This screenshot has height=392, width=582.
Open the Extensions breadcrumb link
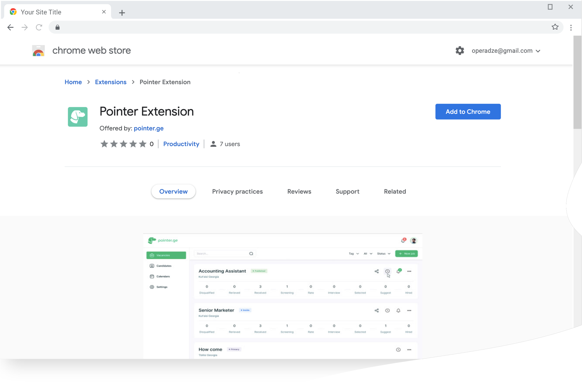[111, 82]
